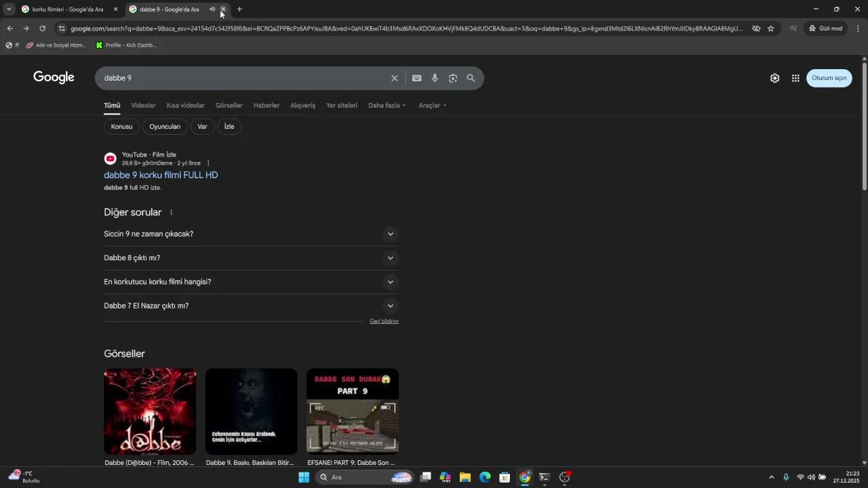This screenshot has width=868, height=488.
Task: Click the URL address bar
Action: click(407, 28)
